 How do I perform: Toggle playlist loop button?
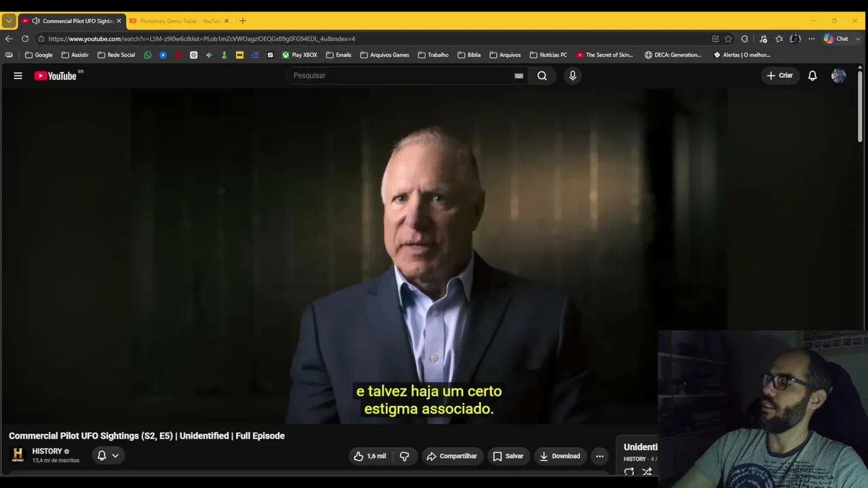click(629, 472)
